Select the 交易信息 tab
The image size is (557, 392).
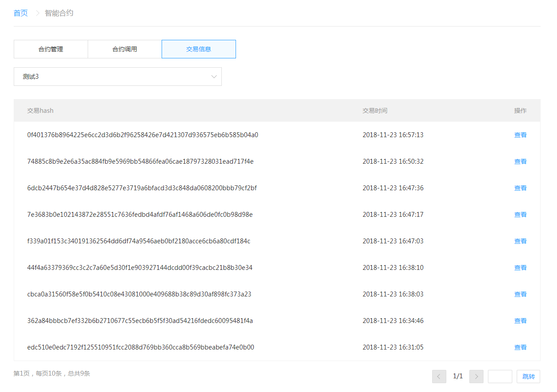[x=199, y=49]
